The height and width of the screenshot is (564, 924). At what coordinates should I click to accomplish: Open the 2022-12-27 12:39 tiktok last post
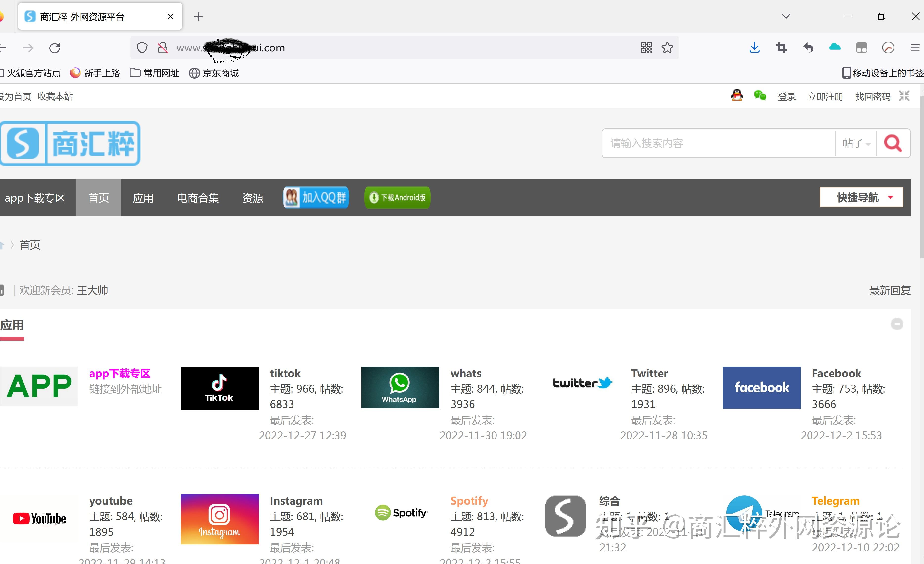tap(302, 435)
